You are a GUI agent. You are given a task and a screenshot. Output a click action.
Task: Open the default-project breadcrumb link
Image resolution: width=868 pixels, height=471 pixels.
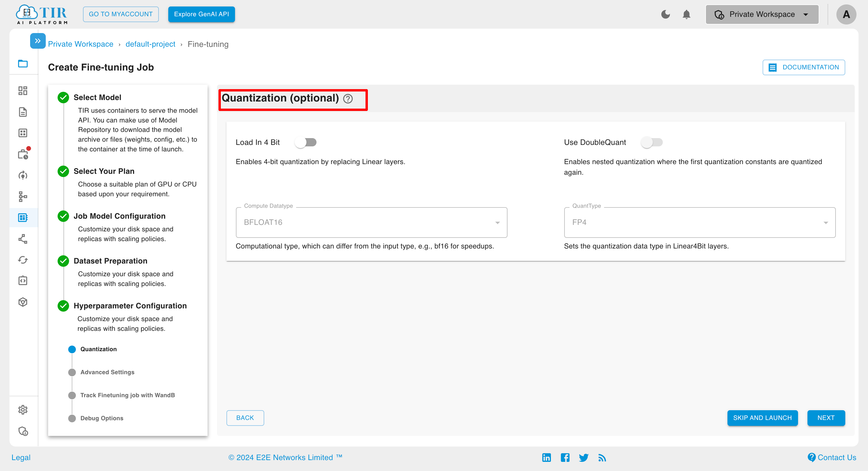pyautogui.click(x=150, y=44)
